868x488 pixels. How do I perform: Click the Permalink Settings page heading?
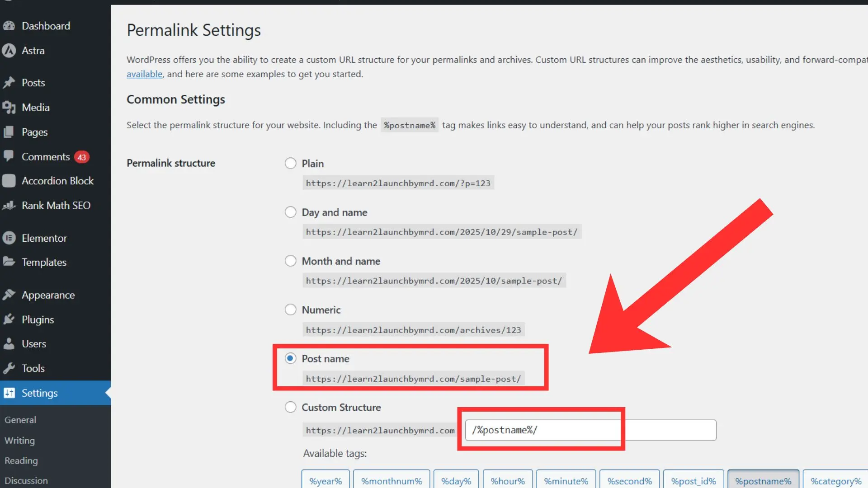click(x=193, y=30)
